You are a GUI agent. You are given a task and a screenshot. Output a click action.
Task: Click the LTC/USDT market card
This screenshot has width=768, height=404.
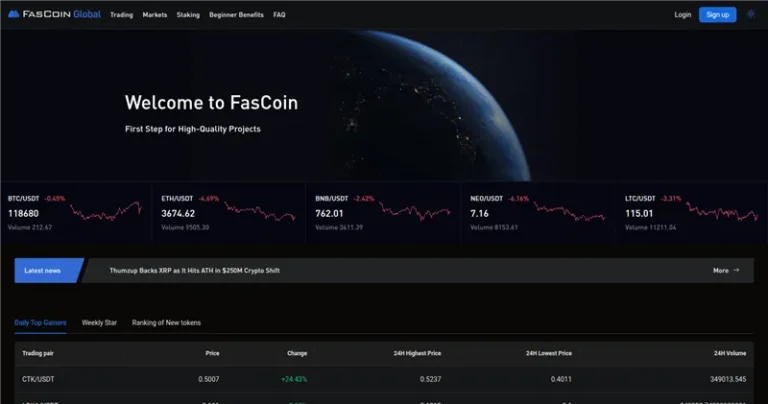690,213
